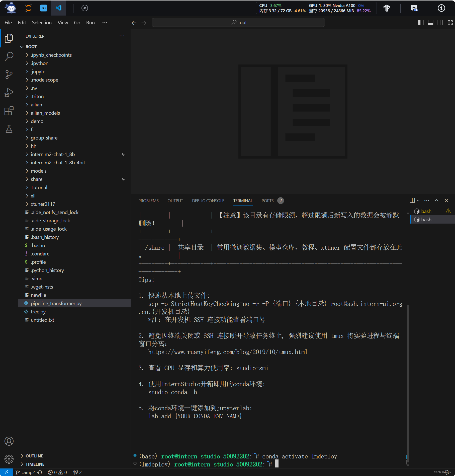Open Explorer views and more actions

tap(122, 36)
